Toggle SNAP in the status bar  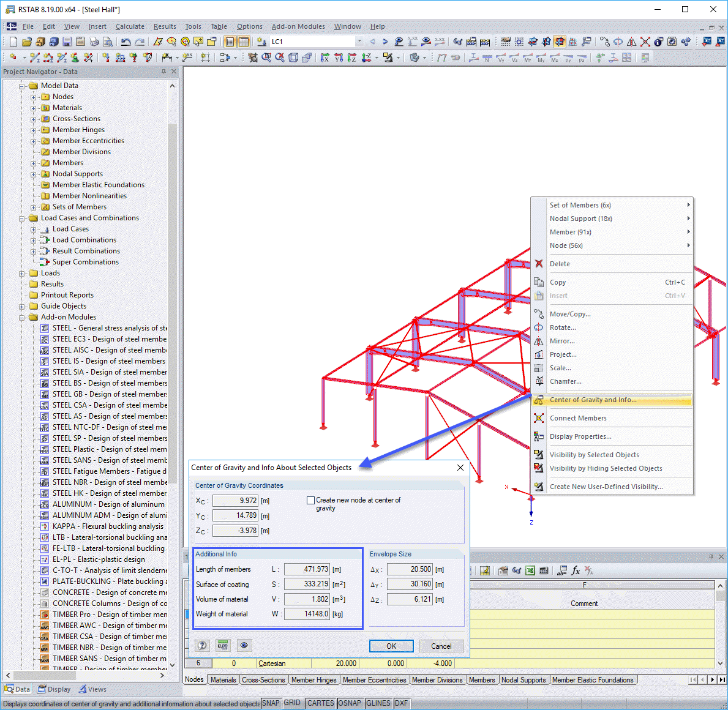click(x=271, y=703)
